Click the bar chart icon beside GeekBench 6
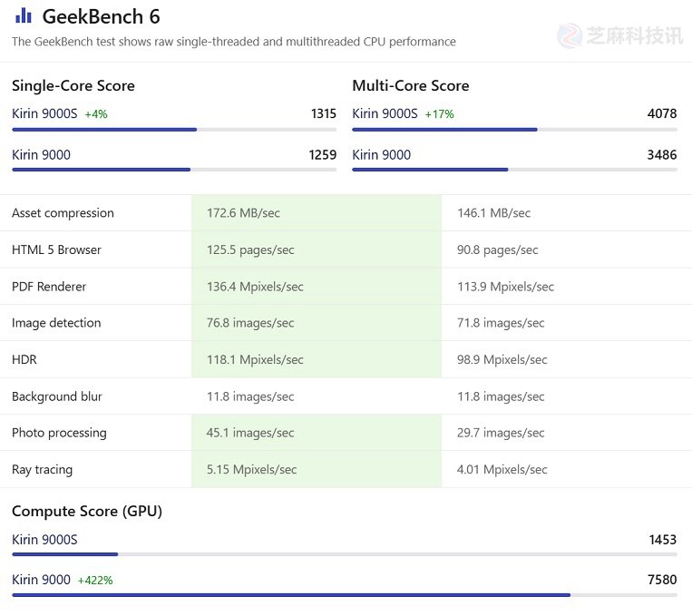 coord(24,15)
